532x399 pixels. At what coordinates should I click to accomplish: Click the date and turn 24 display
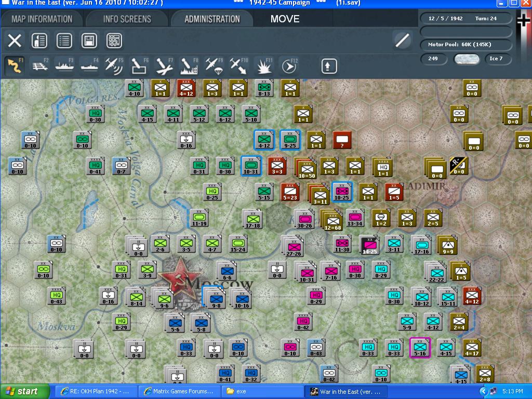coord(466,18)
